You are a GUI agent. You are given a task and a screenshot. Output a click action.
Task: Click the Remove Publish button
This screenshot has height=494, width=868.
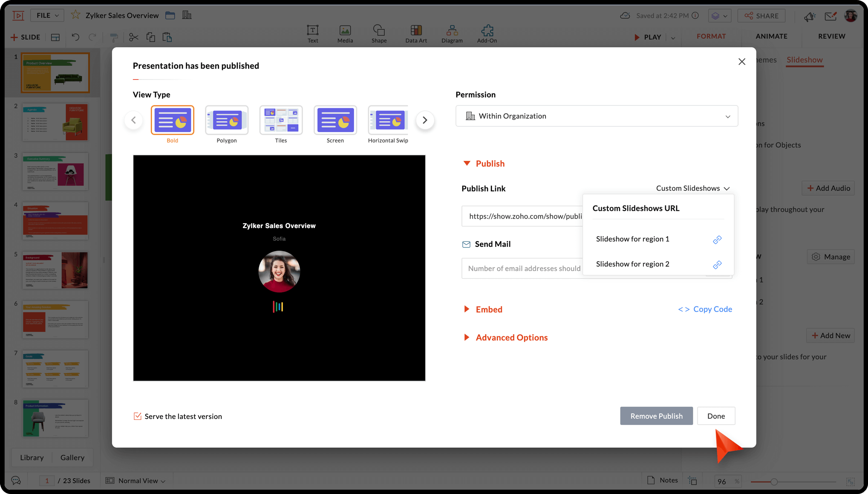point(656,416)
